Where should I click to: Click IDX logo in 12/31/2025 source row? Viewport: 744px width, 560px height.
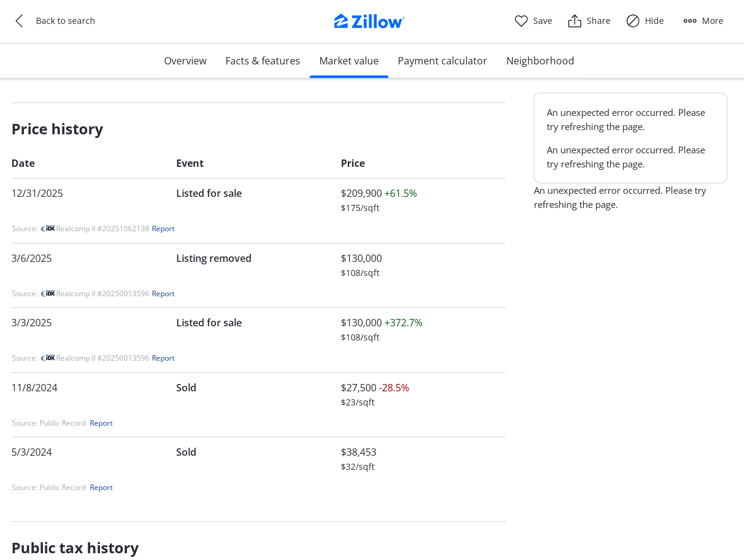[48, 228]
